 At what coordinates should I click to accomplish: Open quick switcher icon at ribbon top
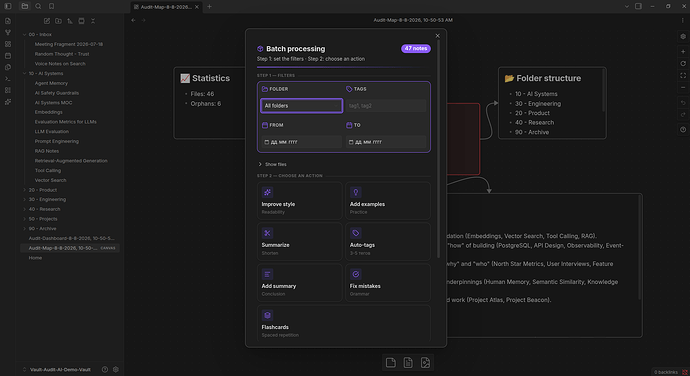pyautogui.click(x=8, y=21)
